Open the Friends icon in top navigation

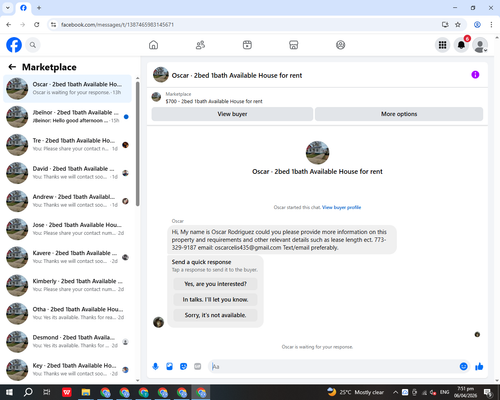[x=200, y=45]
